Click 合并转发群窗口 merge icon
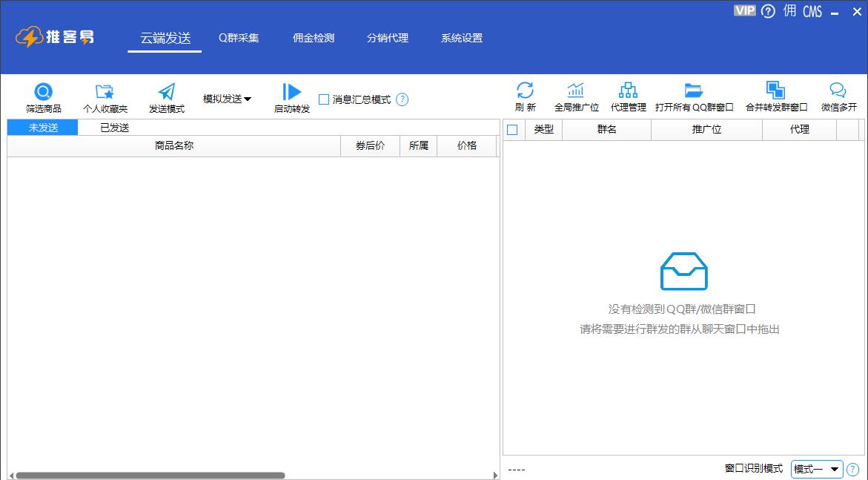Image resolution: width=868 pixels, height=480 pixels. click(775, 91)
